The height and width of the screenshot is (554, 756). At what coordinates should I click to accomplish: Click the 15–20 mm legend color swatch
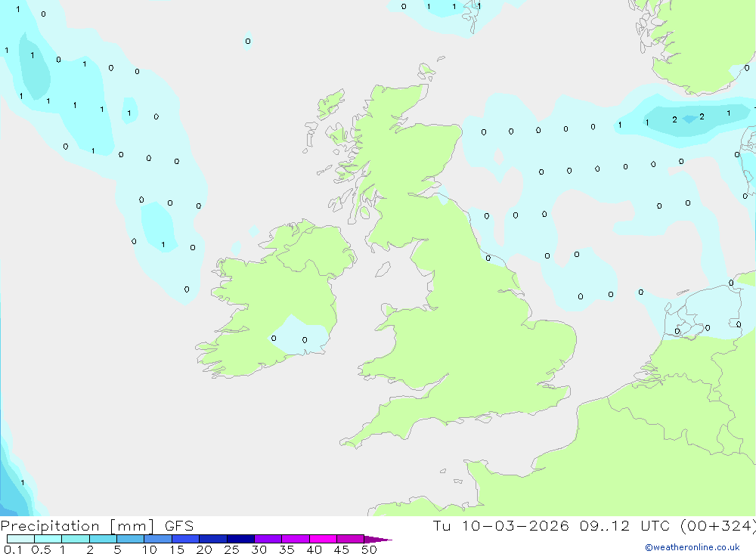click(186, 539)
